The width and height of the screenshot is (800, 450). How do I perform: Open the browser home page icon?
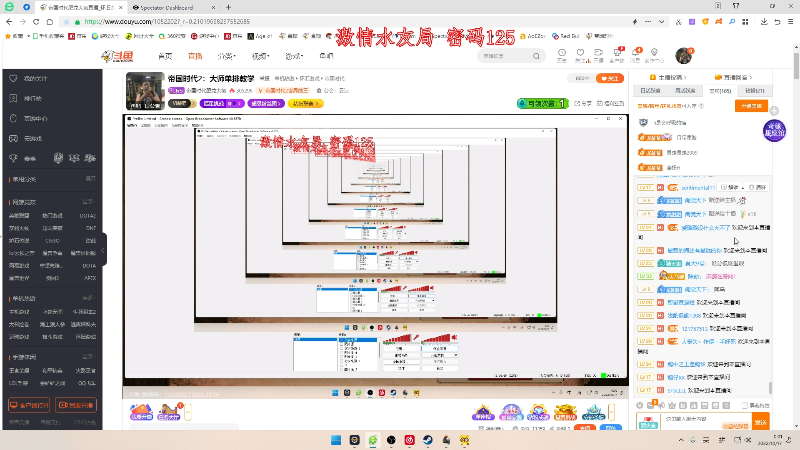point(49,22)
